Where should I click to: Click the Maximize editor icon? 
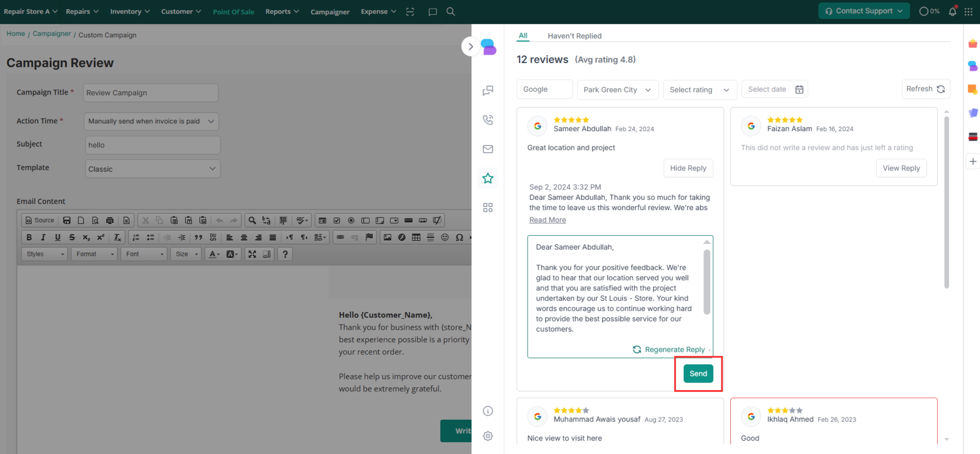click(252, 254)
